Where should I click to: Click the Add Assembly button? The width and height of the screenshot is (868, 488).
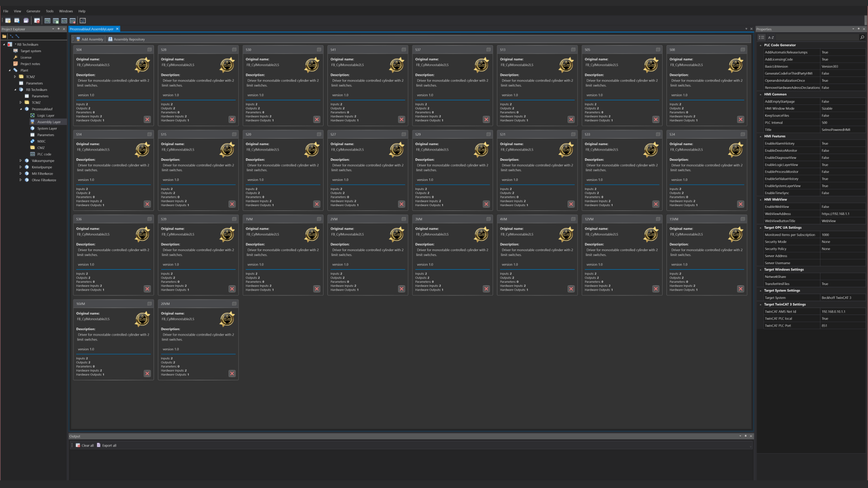coord(90,39)
